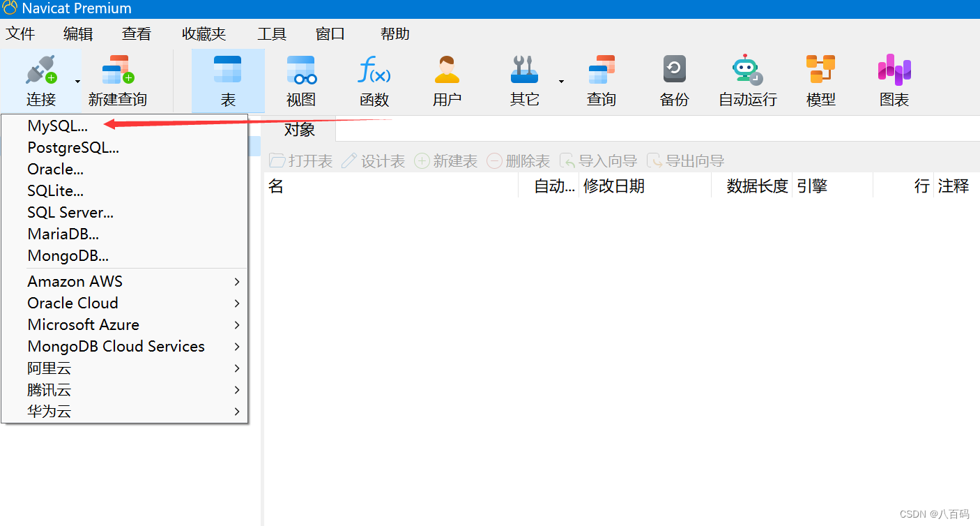
Task: Open the 视图 view toolbar icon
Action: tap(301, 70)
